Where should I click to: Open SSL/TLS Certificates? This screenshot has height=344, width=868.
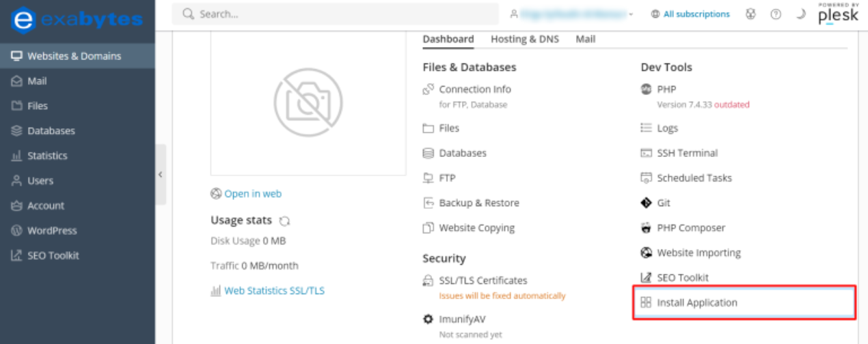(483, 281)
